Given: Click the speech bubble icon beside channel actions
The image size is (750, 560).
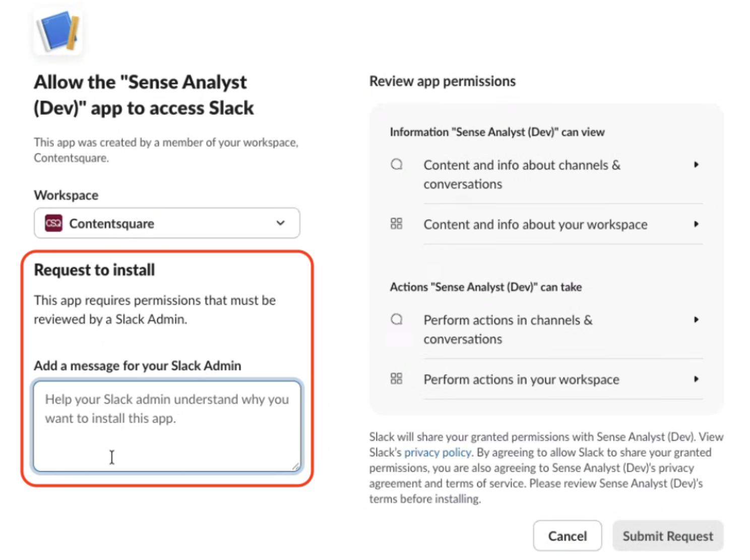Looking at the screenshot, I should [x=397, y=319].
